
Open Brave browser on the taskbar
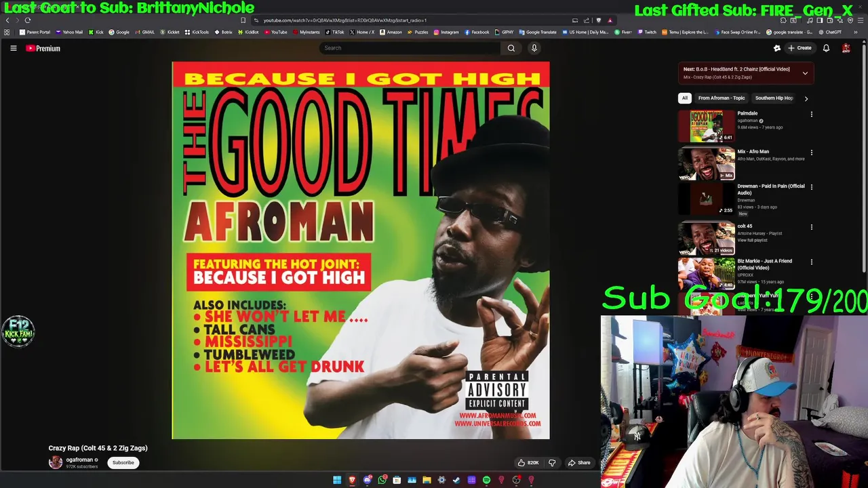[x=352, y=480]
